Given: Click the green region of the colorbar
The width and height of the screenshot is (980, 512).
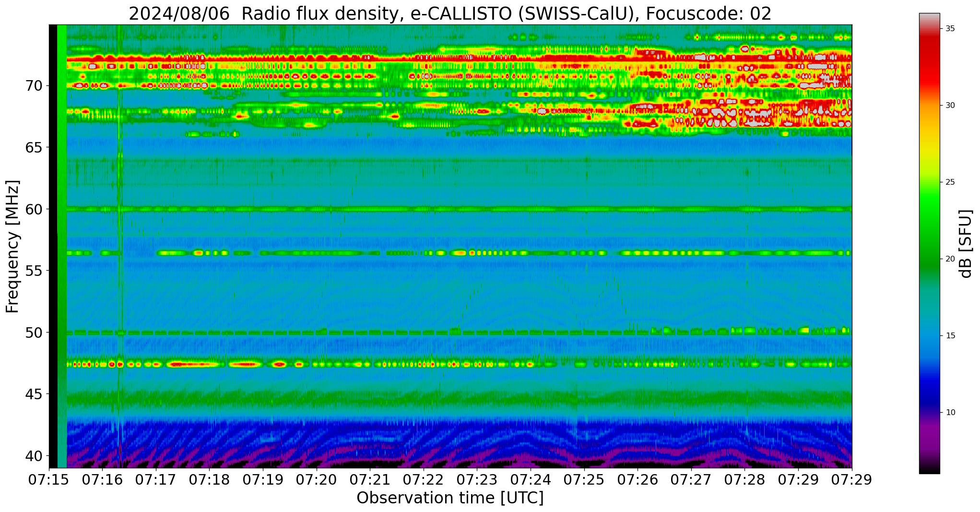Looking at the screenshot, I should click(x=929, y=230).
